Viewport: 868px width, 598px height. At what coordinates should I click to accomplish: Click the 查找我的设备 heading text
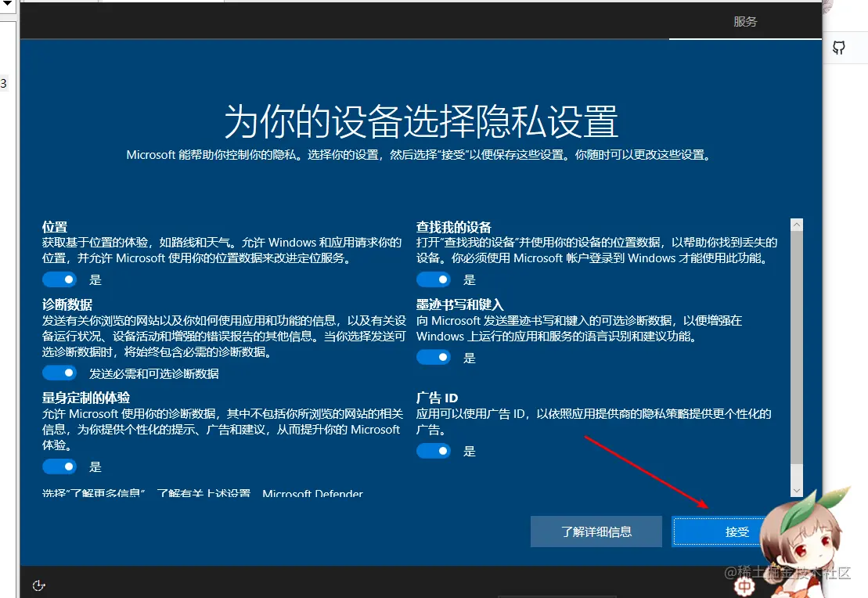click(453, 227)
